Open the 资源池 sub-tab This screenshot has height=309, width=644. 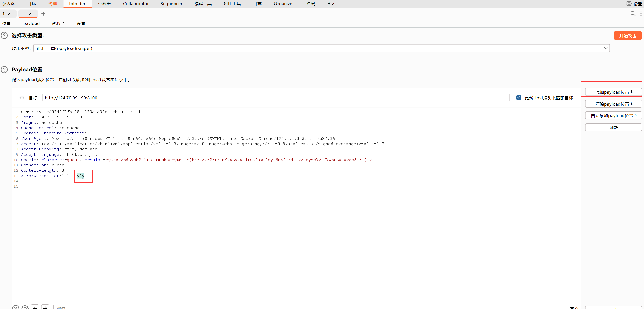pyautogui.click(x=58, y=23)
